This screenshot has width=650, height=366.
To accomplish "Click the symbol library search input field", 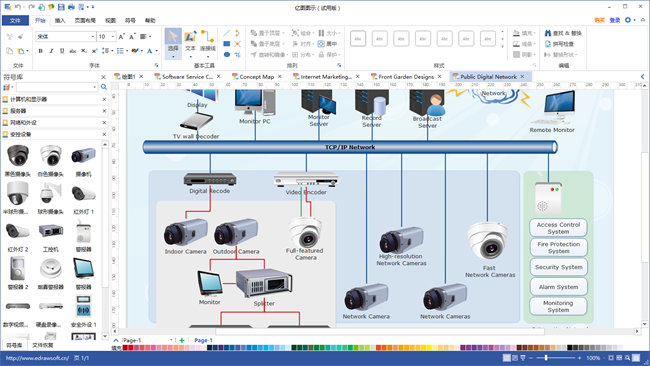I will click(57, 87).
